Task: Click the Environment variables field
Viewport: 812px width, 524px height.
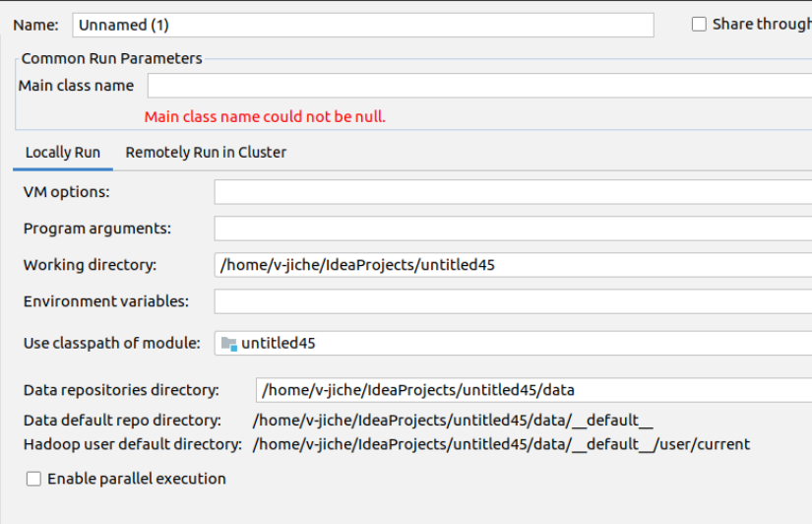Action: 513,301
